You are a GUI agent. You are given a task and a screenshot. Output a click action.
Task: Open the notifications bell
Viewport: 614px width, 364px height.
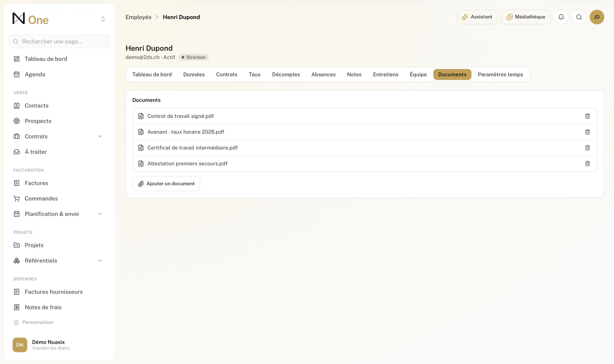pyautogui.click(x=561, y=17)
